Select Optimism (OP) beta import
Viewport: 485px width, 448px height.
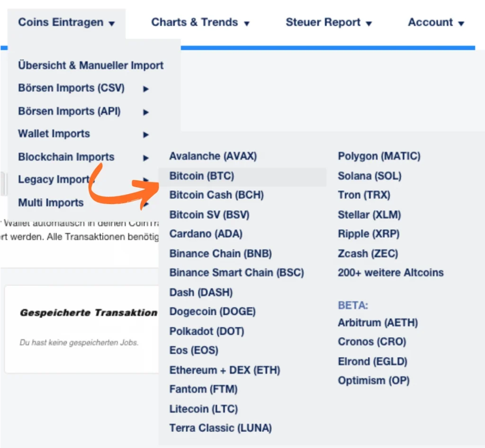[374, 381]
